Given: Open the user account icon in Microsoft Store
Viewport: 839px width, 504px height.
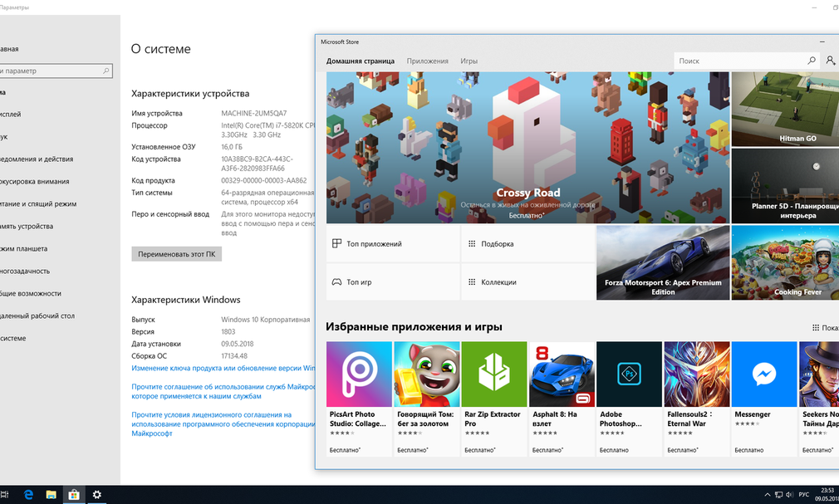Looking at the screenshot, I should click(x=831, y=61).
